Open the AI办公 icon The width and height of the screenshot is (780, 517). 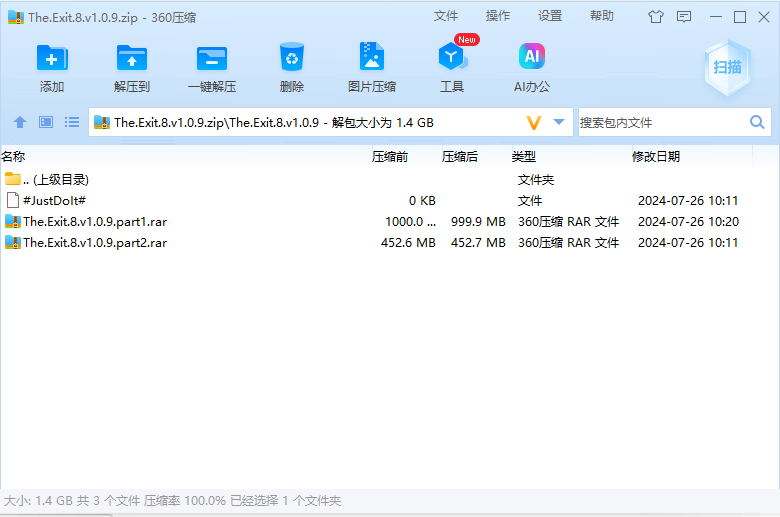coord(532,56)
